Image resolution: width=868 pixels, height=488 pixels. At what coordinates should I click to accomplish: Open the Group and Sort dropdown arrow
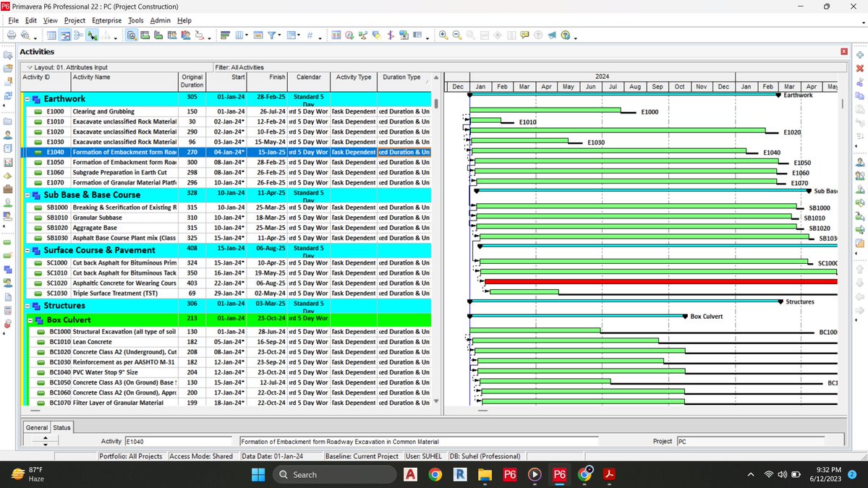coord(299,35)
